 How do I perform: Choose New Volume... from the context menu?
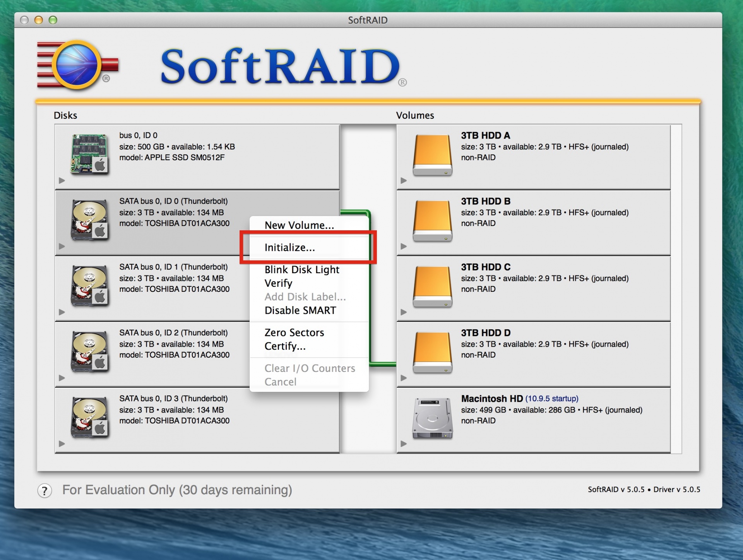299,225
